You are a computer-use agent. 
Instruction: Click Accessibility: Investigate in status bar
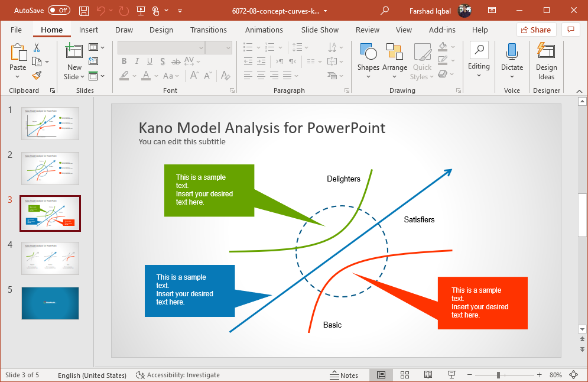click(x=178, y=375)
